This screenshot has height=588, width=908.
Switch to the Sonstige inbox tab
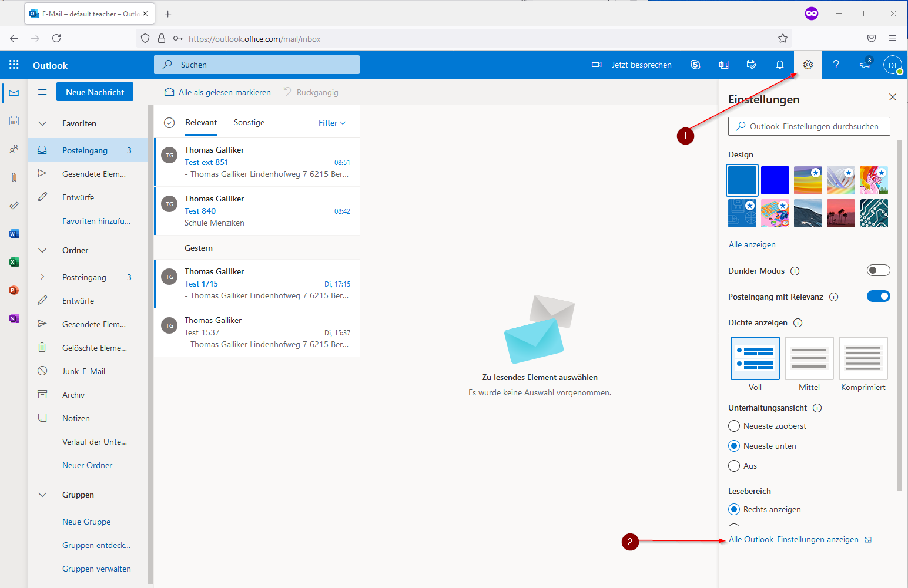(249, 122)
